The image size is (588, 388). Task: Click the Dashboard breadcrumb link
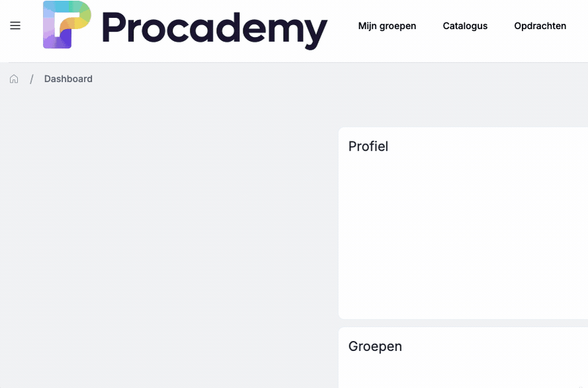[x=68, y=79]
